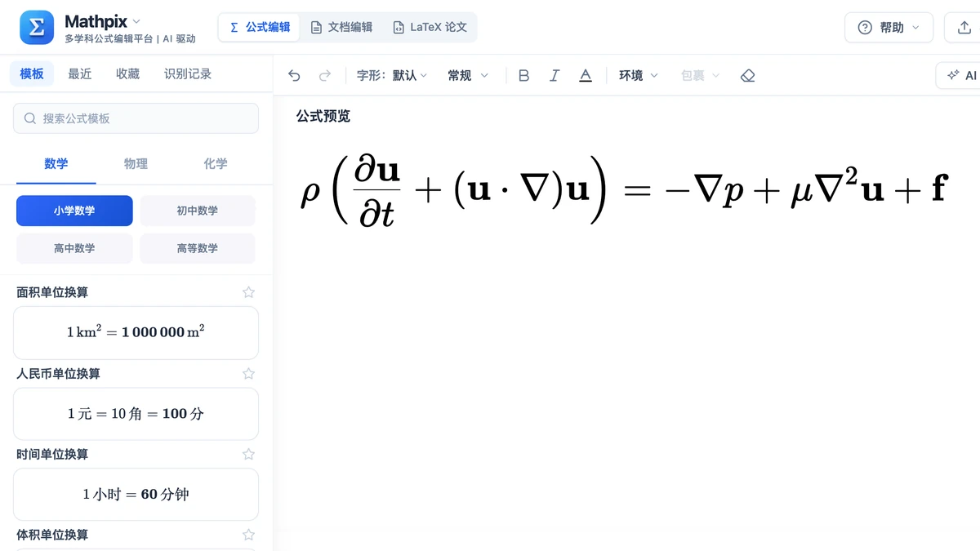Open the 包裹 dropdown

[701, 75]
